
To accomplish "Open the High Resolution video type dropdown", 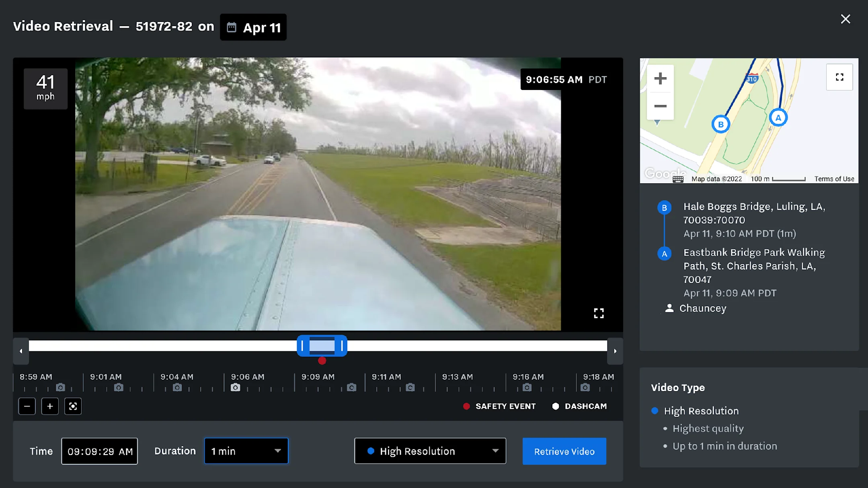I will (430, 451).
